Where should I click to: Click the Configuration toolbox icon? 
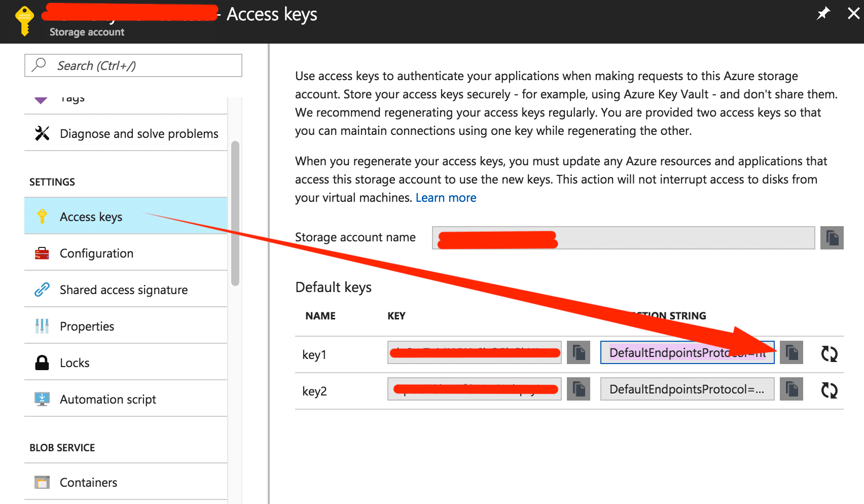[42, 253]
